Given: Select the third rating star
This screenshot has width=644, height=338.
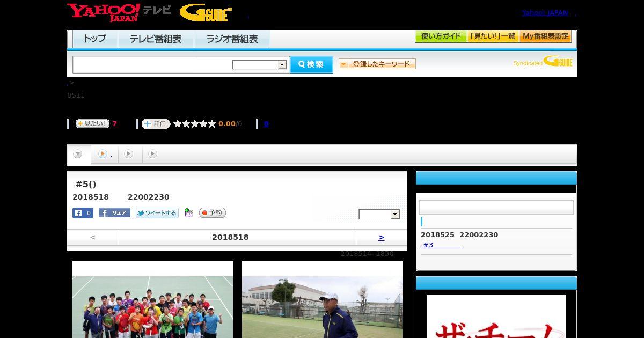Looking at the screenshot, I should click(195, 124).
